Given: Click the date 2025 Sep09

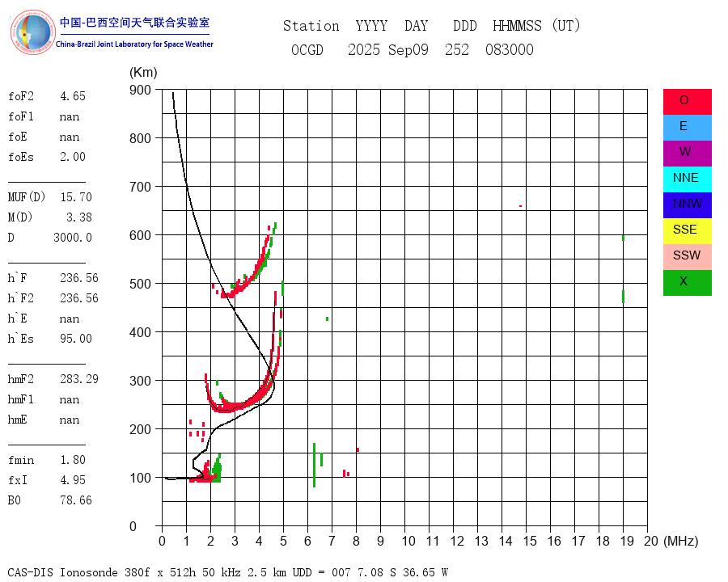Looking at the screenshot, I should point(387,49).
